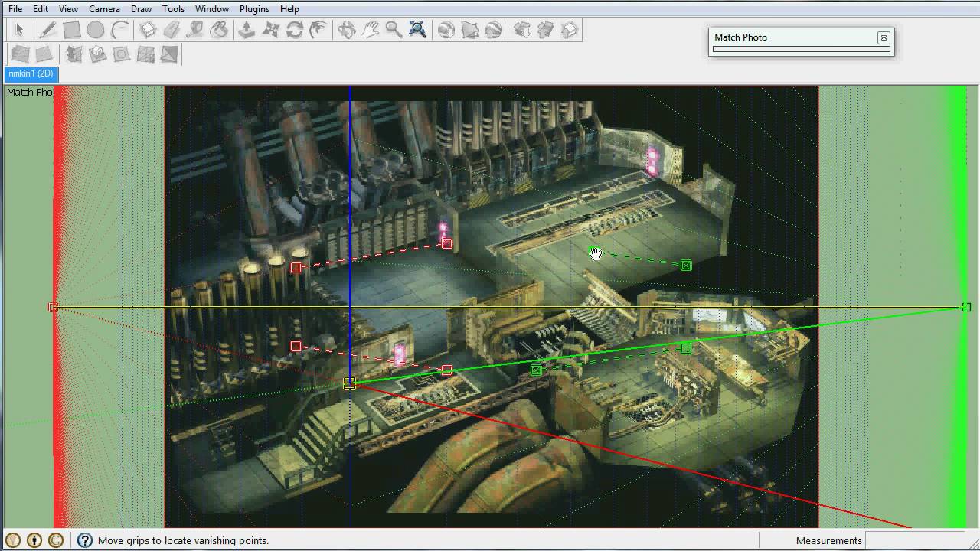Click the Make Component icon
Image resolution: width=980 pixels, height=551 pixels.
(x=148, y=30)
